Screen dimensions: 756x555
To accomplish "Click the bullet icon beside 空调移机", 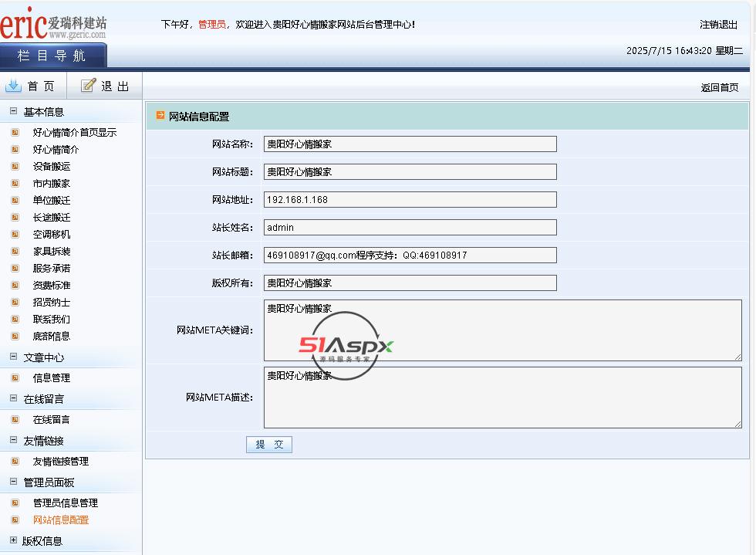I will point(15,234).
